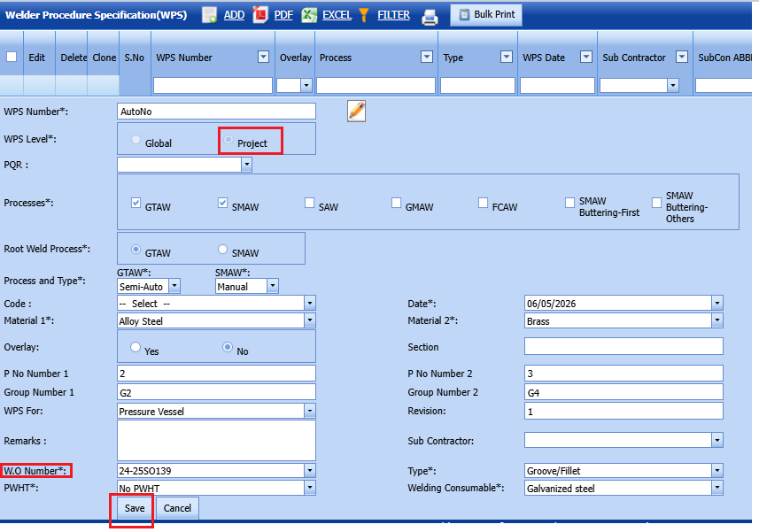759x532 pixels.
Task: Click the Group Number 2 field
Action: coord(623,392)
